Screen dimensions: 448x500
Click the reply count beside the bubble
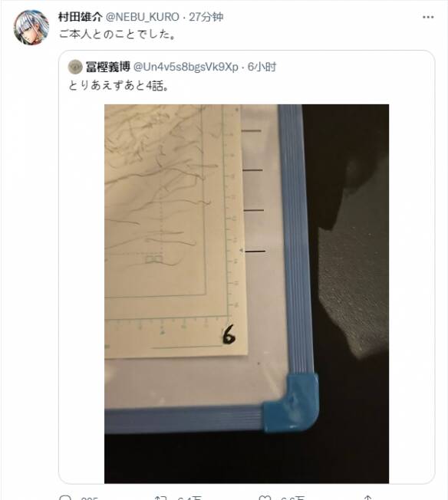[x=89, y=498]
